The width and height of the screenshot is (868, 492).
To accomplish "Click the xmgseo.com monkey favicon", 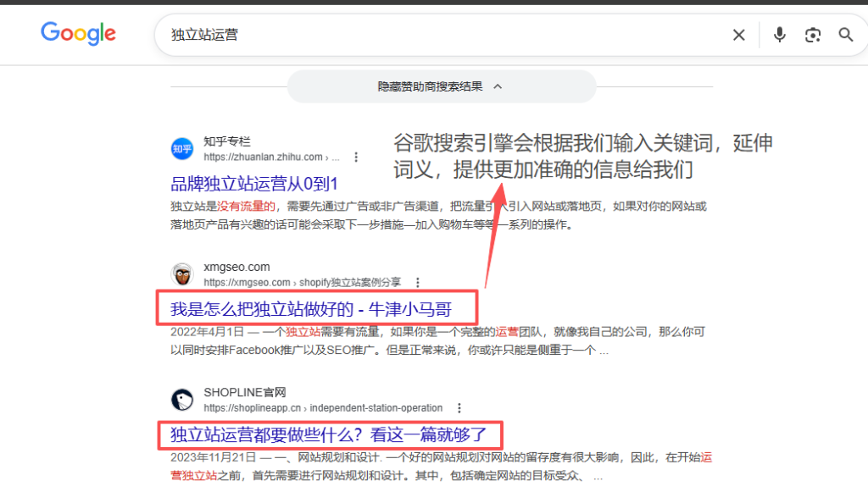I will [x=182, y=274].
